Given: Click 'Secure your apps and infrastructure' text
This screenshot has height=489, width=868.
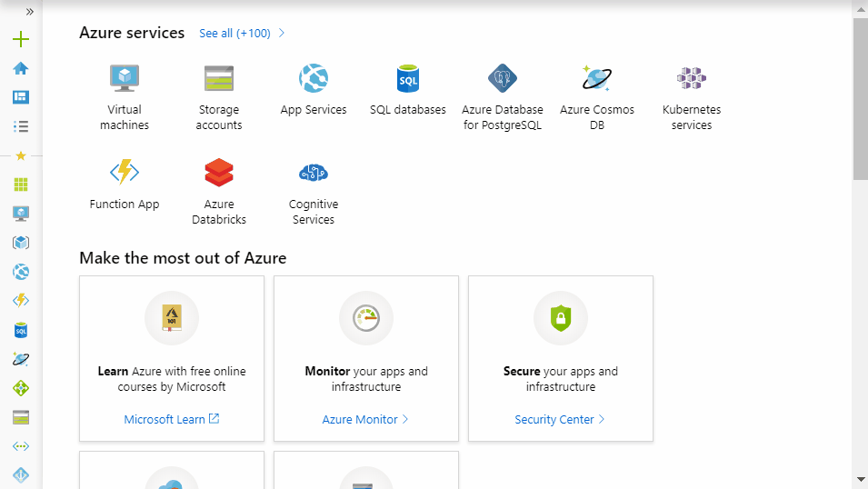Looking at the screenshot, I should point(561,379).
